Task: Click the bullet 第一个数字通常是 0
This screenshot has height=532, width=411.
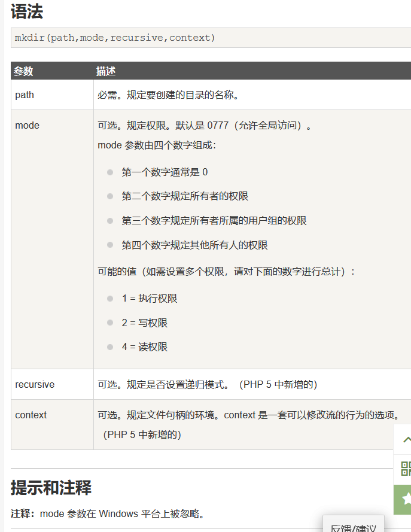Action: tap(165, 172)
